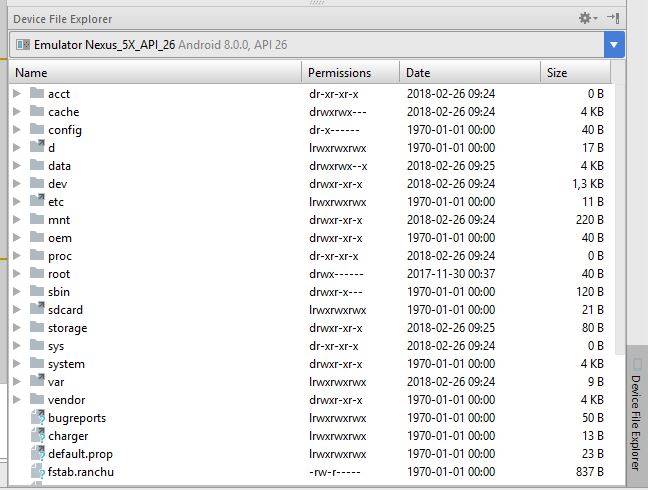Expand the sys folder

(17, 345)
